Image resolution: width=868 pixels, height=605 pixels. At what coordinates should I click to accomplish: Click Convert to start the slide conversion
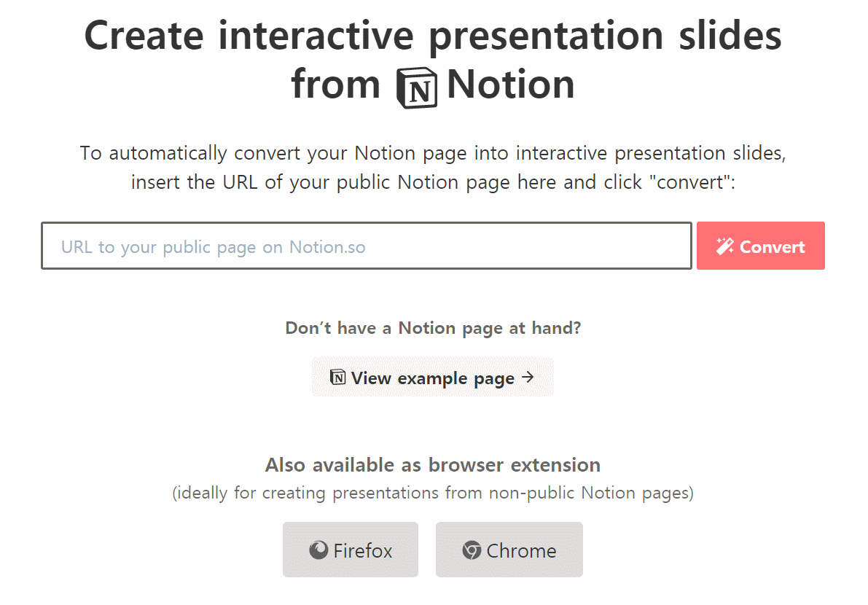(x=760, y=246)
